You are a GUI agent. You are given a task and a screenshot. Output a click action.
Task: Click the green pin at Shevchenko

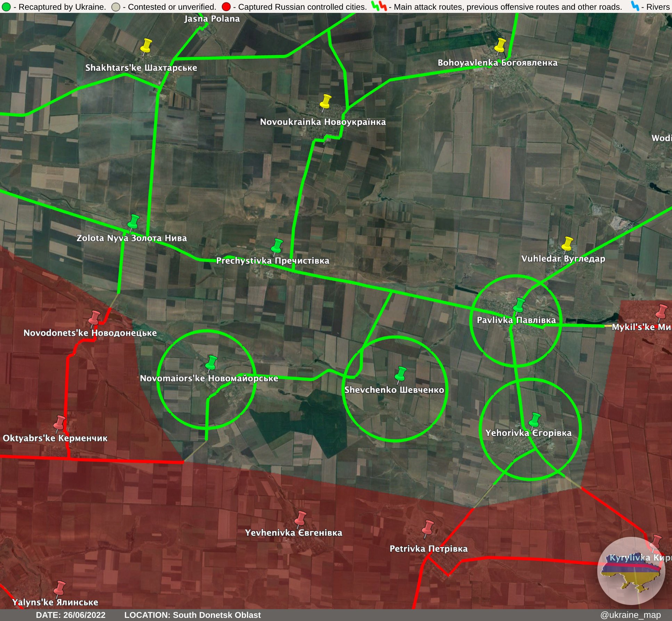[x=401, y=374]
